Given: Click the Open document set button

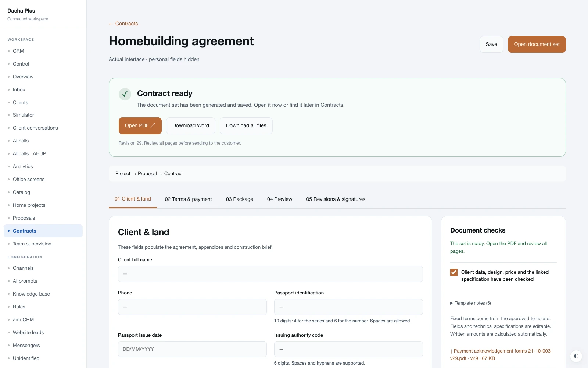Looking at the screenshot, I should coord(537,44).
